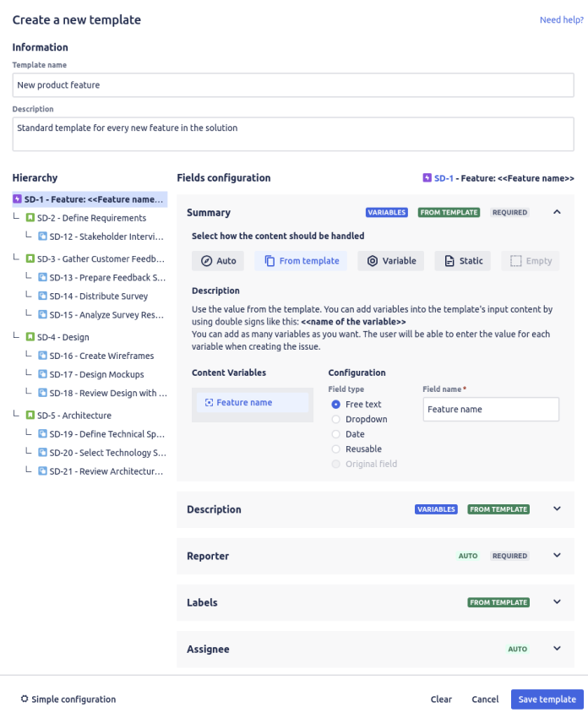This screenshot has width=588, height=718.
Task: Click the subtask icon beside SD-16 Create Wireframes
Action: point(42,356)
